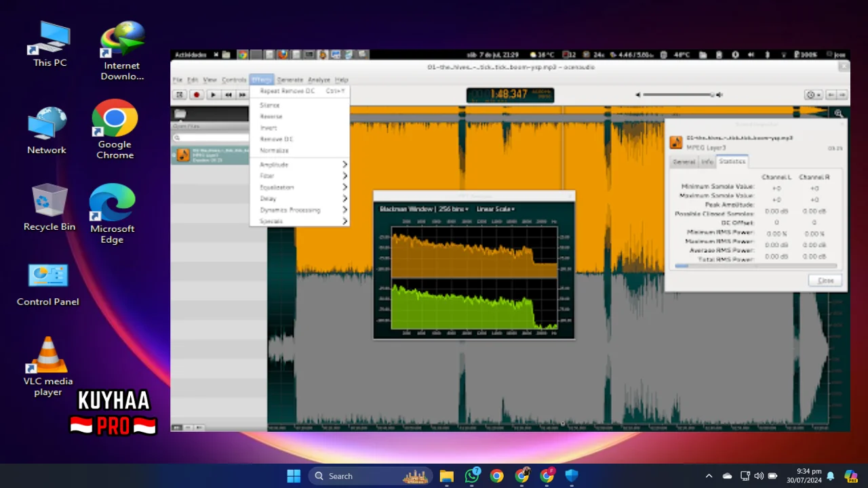Click the Fast-forward button in ocenaudio toolbar
The image size is (868, 488).
pyautogui.click(x=242, y=95)
